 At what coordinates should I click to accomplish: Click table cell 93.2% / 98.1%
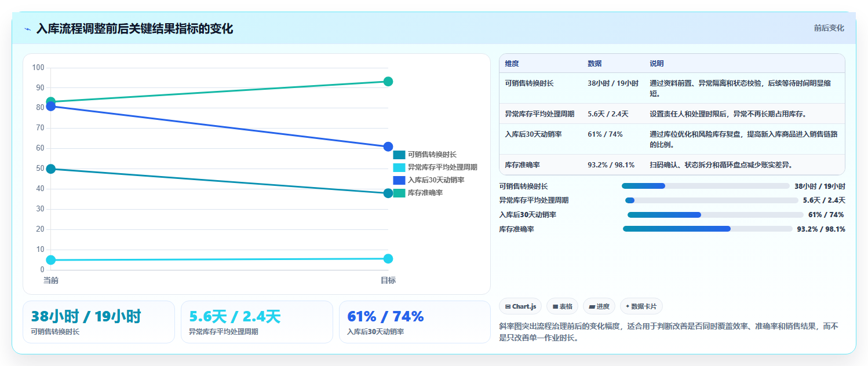tap(611, 165)
